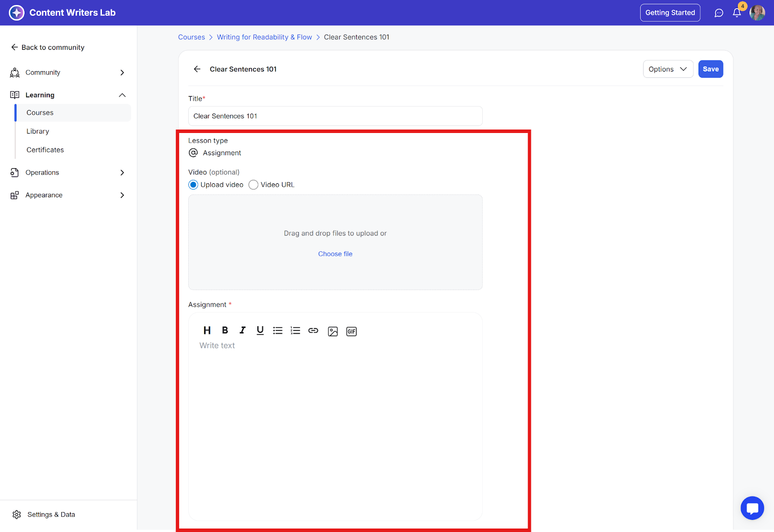Apply heading formatting in the editor toolbar
Viewport: 774px width, 532px height.
(x=207, y=330)
